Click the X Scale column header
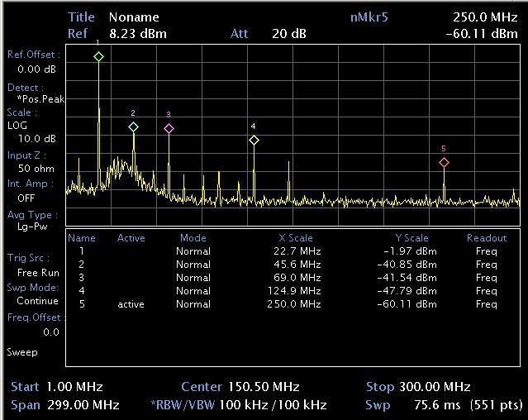 click(x=295, y=238)
